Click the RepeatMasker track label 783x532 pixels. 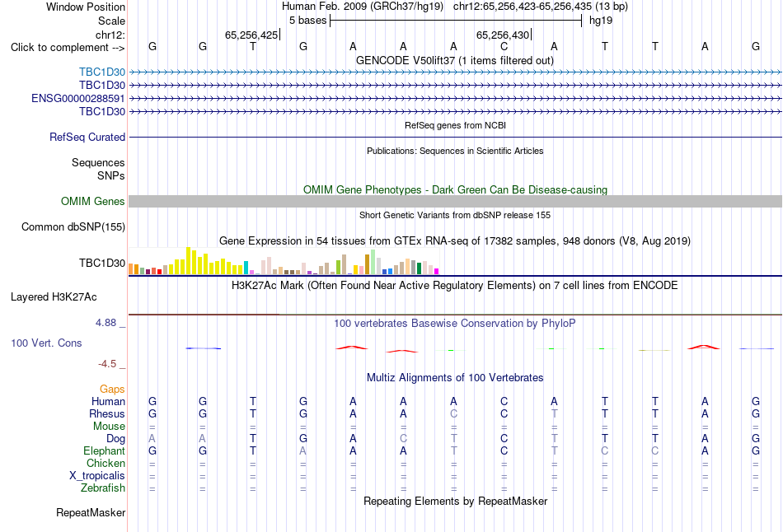[x=91, y=513]
